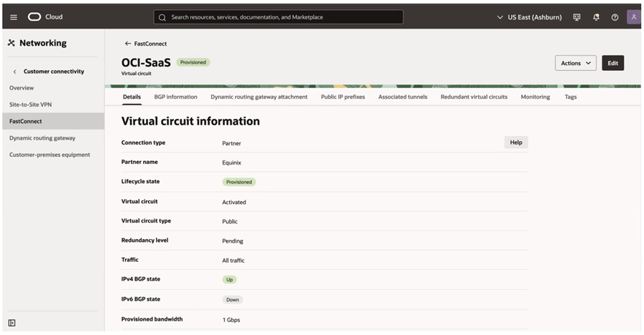The width and height of the screenshot is (644, 335).
Task: Switch to the BGP information tab
Action: pos(175,97)
